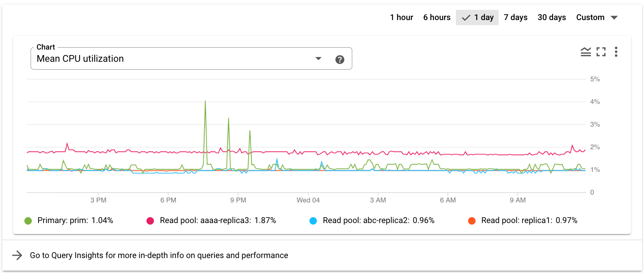Image resolution: width=644 pixels, height=273 pixels.
Task: Switch chart to stacked area view
Action: coord(585,52)
